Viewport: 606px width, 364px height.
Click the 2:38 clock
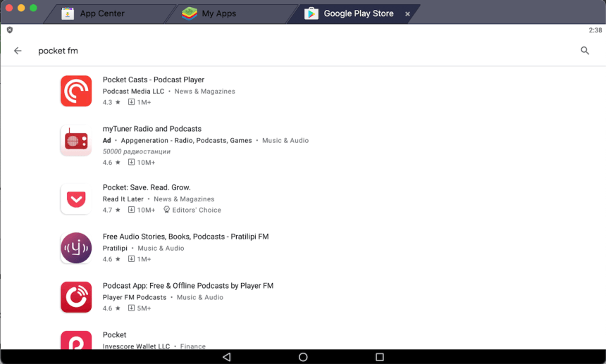pyautogui.click(x=595, y=30)
